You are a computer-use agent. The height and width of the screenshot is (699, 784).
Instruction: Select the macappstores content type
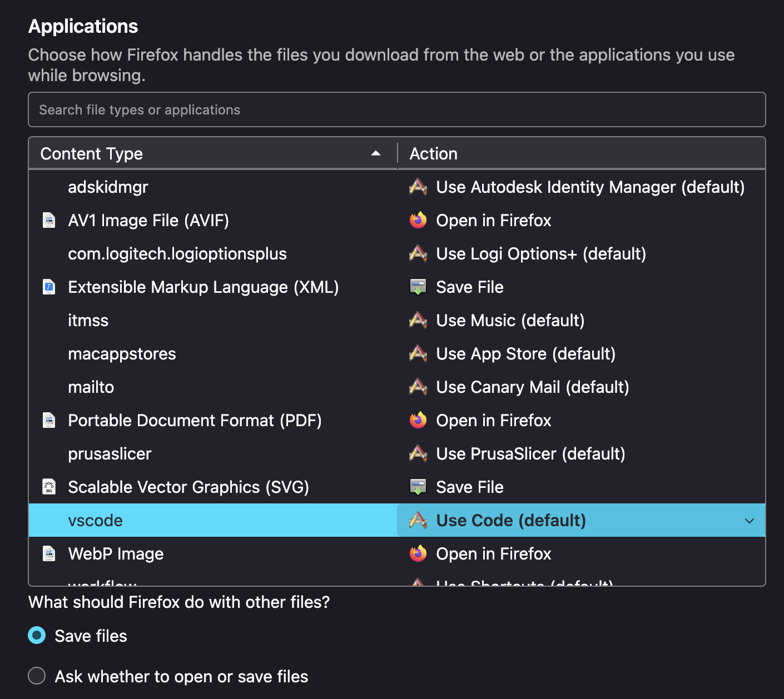tap(122, 354)
